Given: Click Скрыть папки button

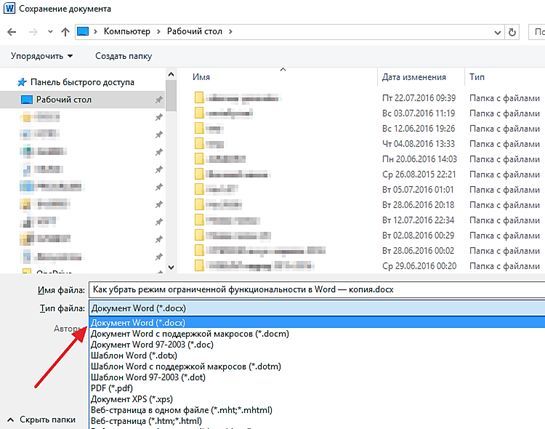Looking at the screenshot, I should [41, 420].
